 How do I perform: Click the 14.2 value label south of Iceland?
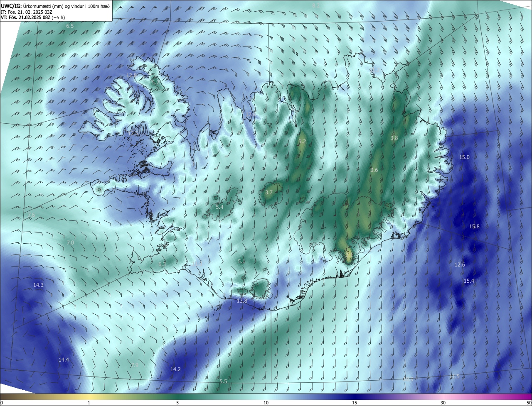point(175,369)
